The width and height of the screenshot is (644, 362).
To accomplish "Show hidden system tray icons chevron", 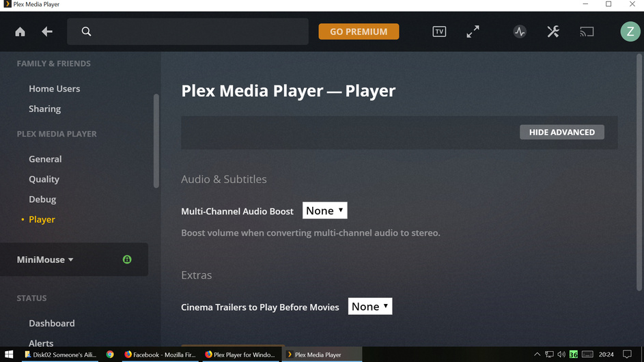I will 537,354.
